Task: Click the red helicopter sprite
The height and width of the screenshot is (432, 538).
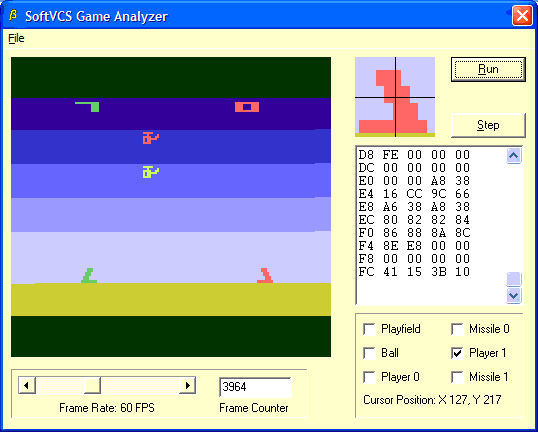Action: pos(151,138)
